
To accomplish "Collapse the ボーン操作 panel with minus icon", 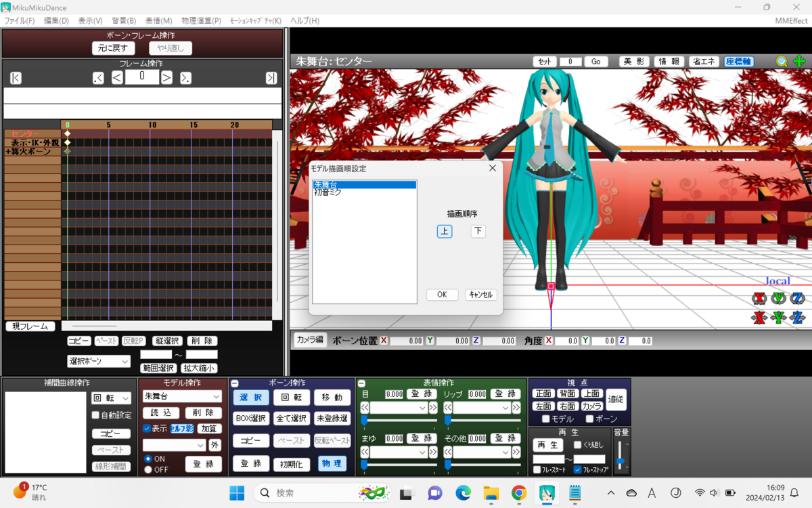I will [x=234, y=383].
